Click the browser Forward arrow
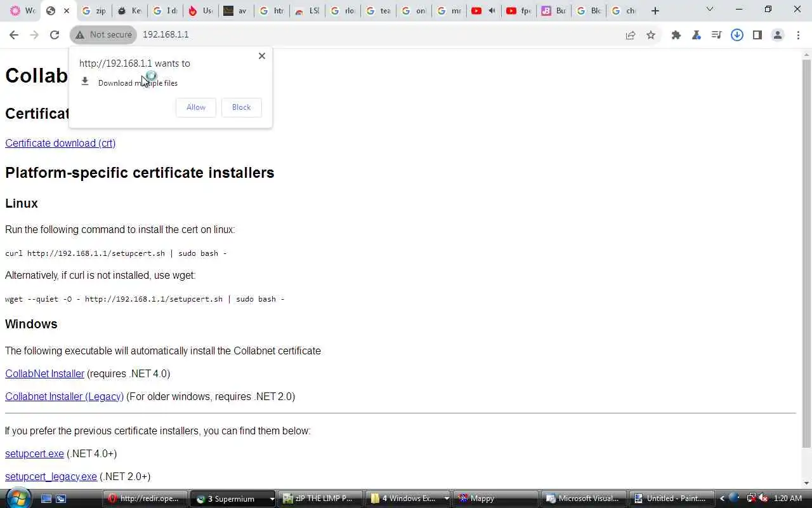The image size is (812, 508). 34,35
